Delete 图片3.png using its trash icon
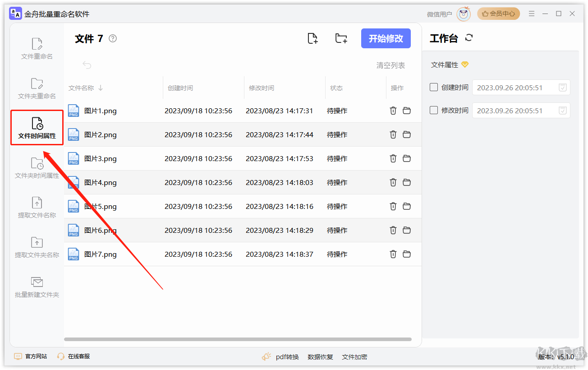The width and height of the screenshot is (588, 370). click(393, 158)
